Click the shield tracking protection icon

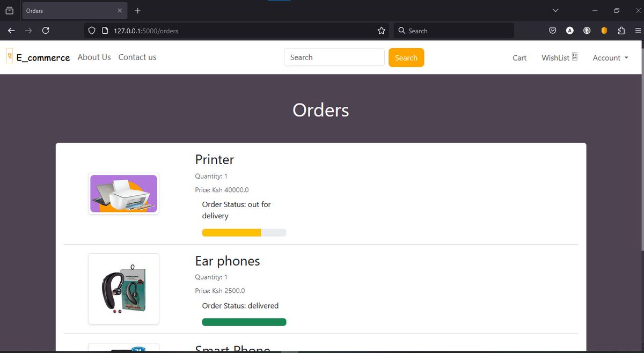(x=92, y=31)
